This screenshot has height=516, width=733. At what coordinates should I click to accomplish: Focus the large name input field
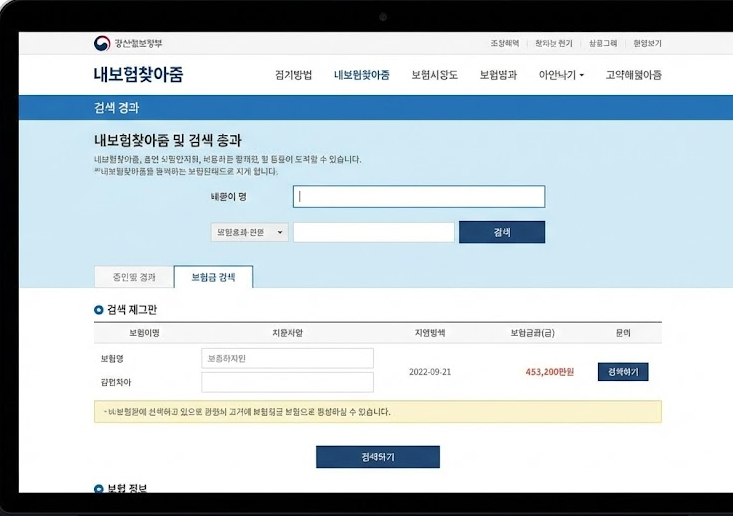(419, 196)
